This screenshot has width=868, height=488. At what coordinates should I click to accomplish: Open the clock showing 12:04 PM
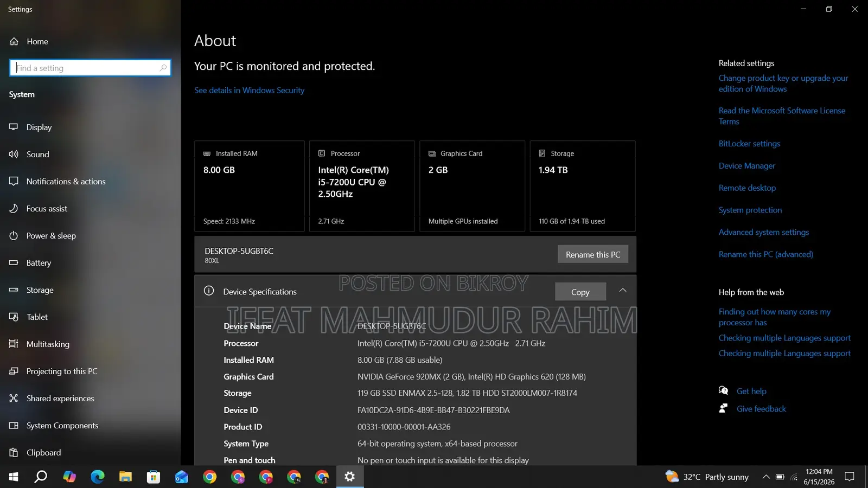coord(819,477)
